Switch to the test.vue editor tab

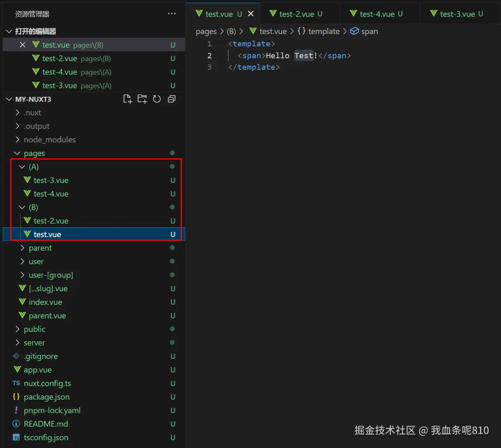pyautogui.click(x=223, y=14)
